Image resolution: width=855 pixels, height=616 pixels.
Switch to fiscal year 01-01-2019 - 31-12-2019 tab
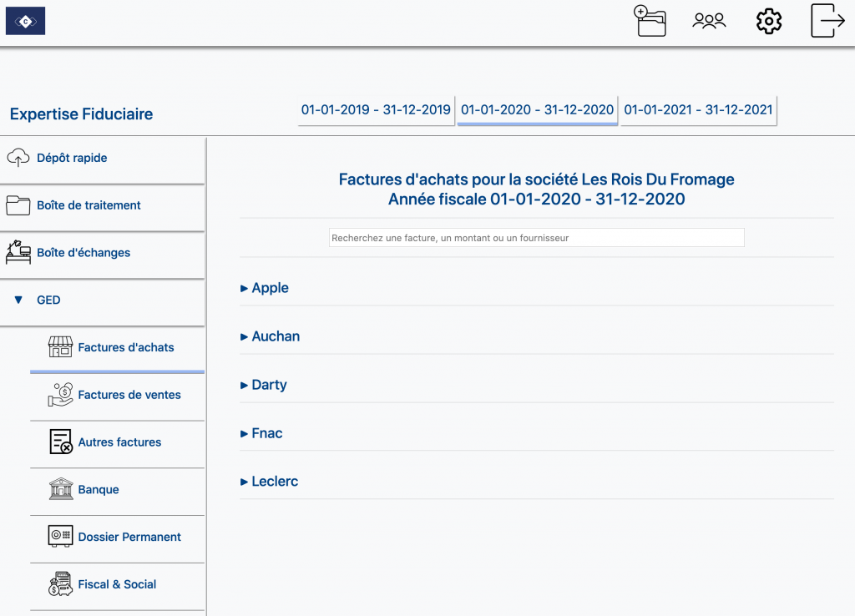pos(377,110)
